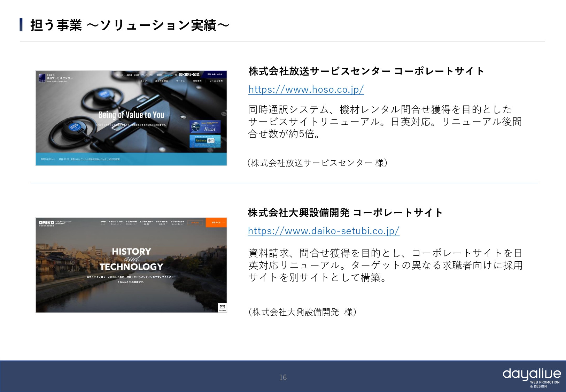Click the Rebase 東京 banner badge
The height and width of the screenshot is (392, 566).
tap(204, 141)
